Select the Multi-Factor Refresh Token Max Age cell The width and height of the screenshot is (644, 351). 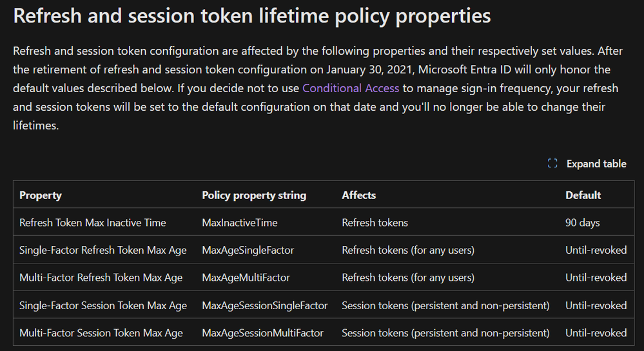[101, 278]
